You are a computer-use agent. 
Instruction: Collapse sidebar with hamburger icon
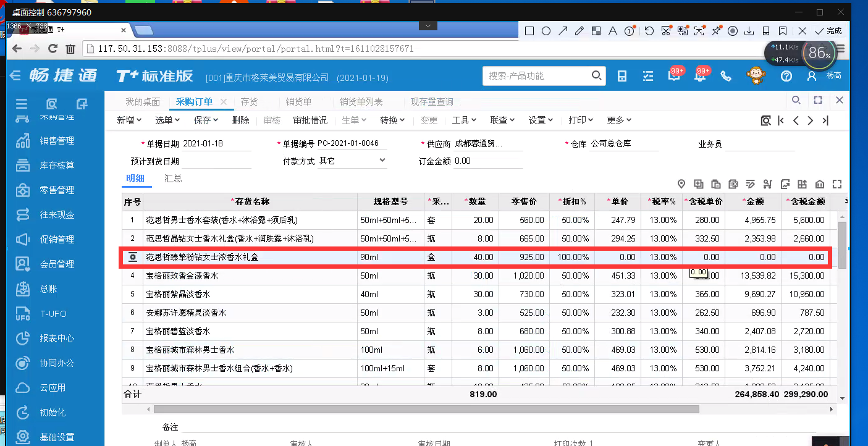[x=22, y=104]
